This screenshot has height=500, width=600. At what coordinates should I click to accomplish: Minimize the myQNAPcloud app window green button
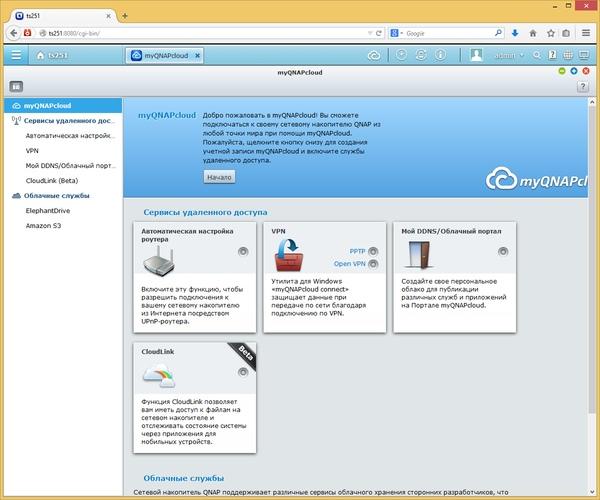click(562, 71)
